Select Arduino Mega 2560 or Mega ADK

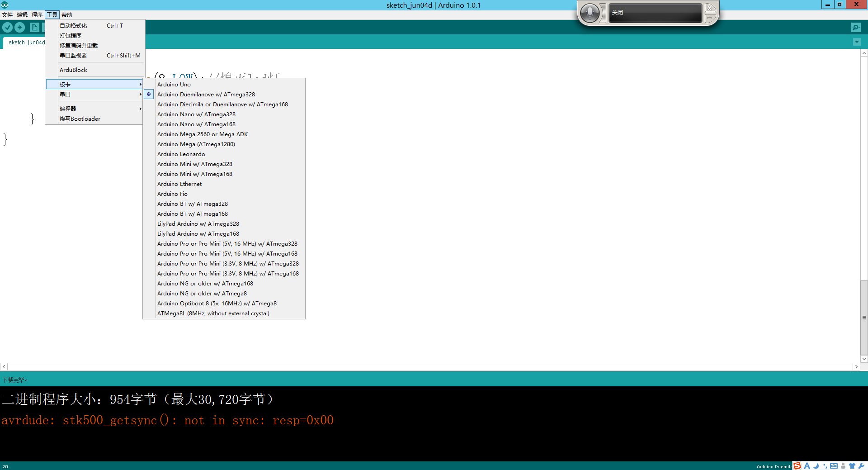pos(224,134)
